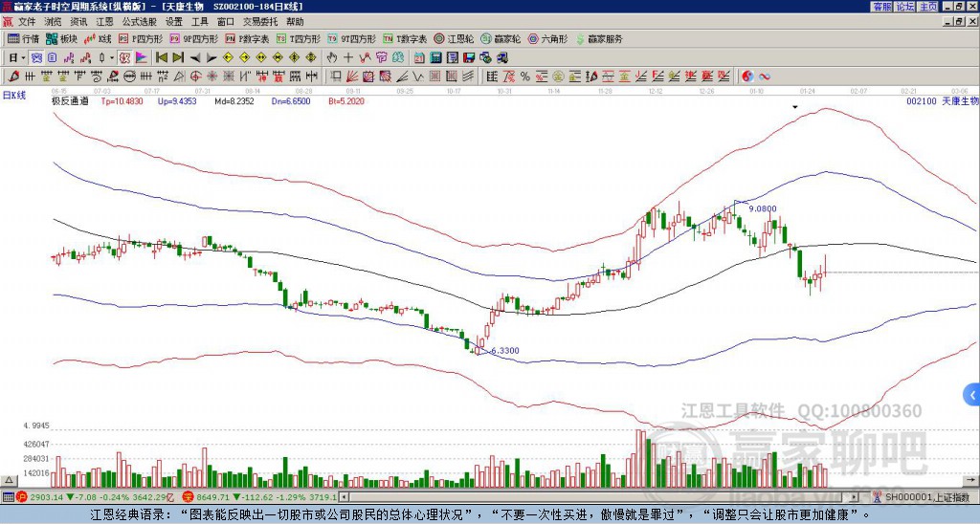Open the 公式选股 menu

tap(140, 22)
